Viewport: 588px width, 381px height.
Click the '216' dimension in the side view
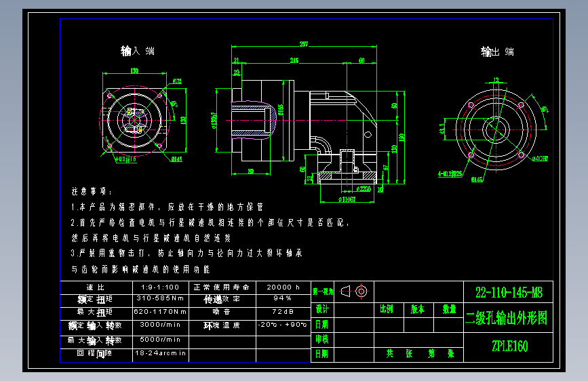click(294, 60)
